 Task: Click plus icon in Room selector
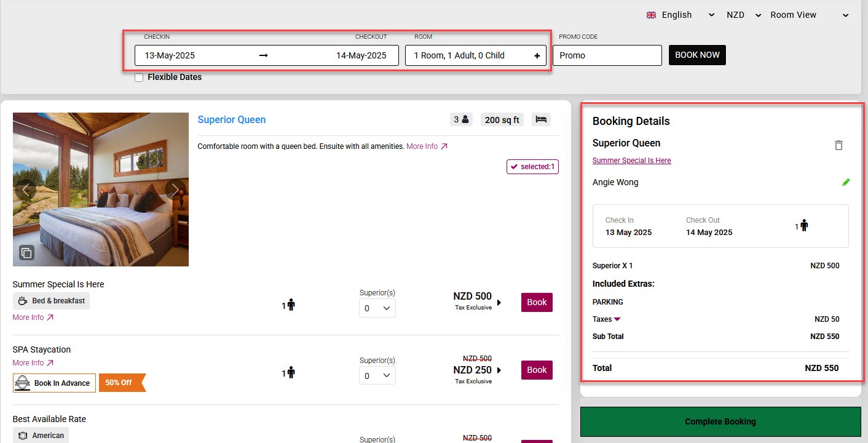click(537, 56)
